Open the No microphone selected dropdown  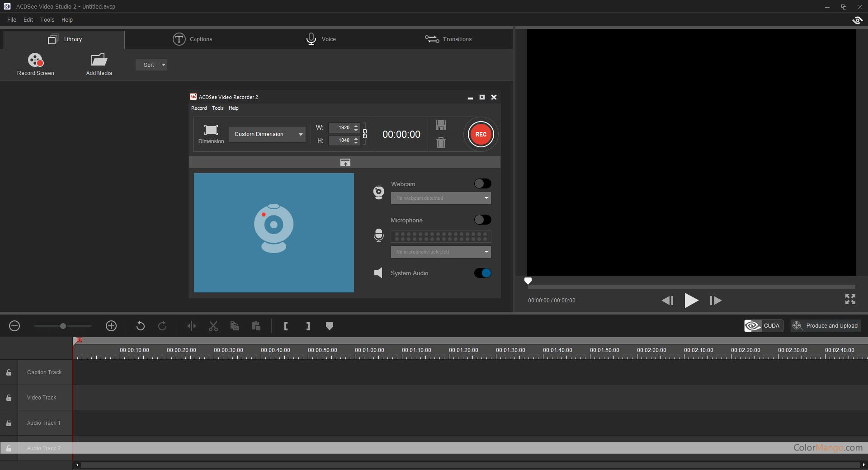point(441,252)
